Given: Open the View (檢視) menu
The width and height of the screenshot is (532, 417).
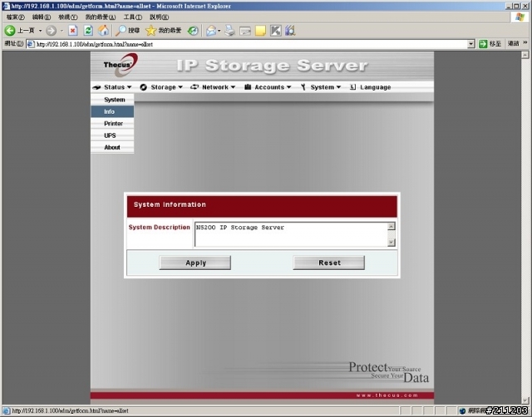Looking at the screenshot, I should pos(68,17).
